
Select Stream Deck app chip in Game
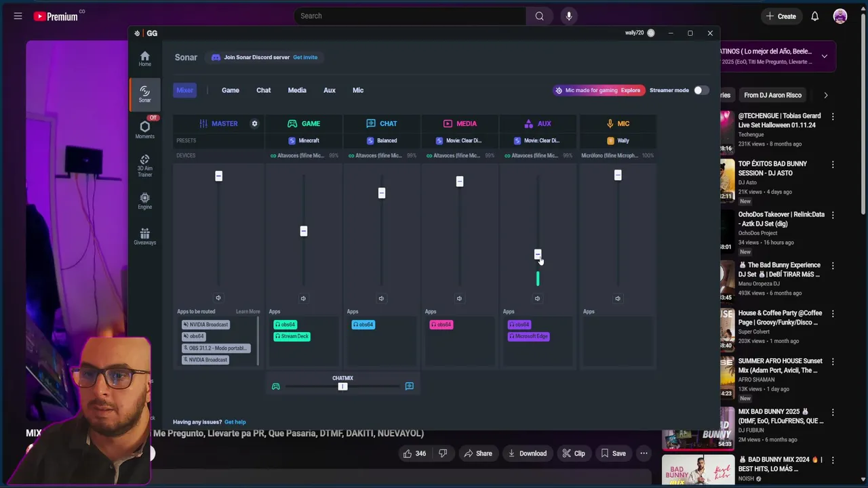[292, 336]
